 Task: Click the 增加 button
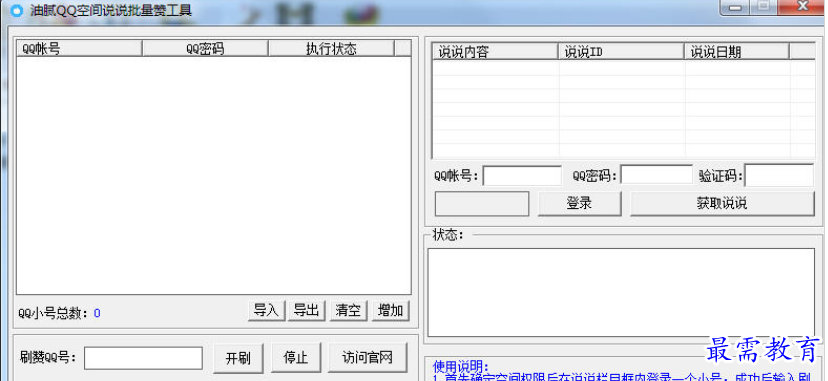coord(391,311)
